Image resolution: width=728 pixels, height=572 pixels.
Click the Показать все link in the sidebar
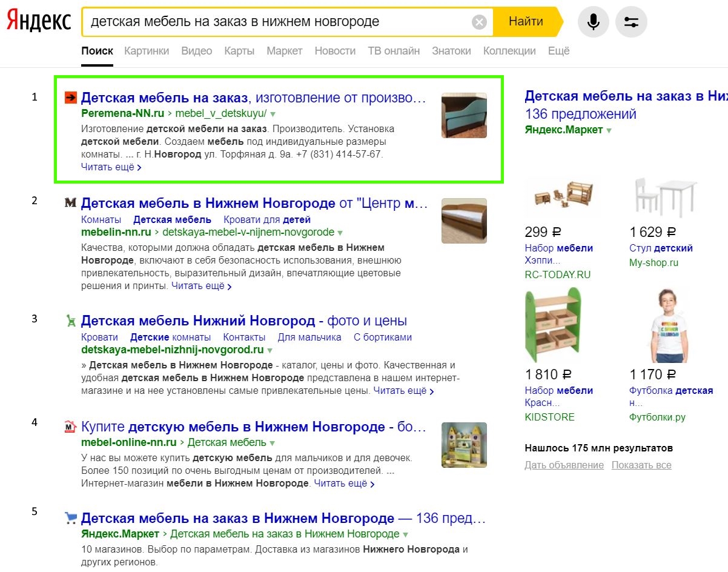click(641, 465)
